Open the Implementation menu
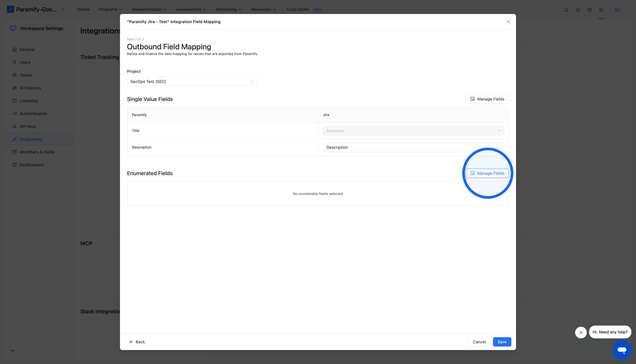The height and width of the screenshot is (364, 636). pos(149,9)
